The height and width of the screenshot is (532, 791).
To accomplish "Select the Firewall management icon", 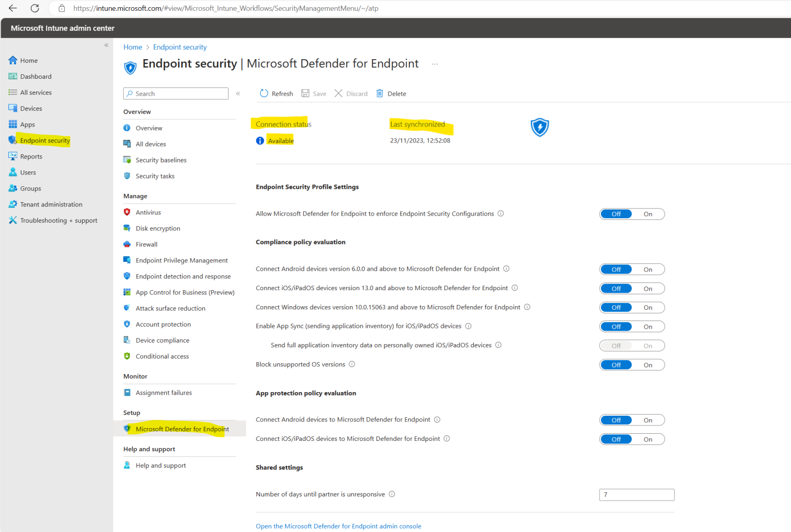I will pyautogui.click(x=127, y=244).
